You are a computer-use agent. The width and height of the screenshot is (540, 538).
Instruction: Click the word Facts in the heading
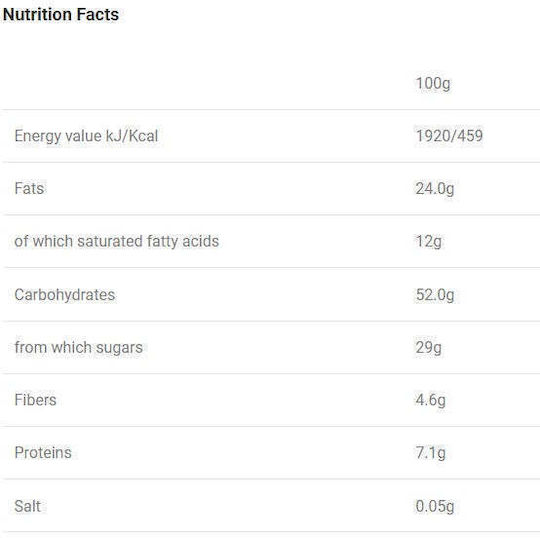click(x=98, y=15)
